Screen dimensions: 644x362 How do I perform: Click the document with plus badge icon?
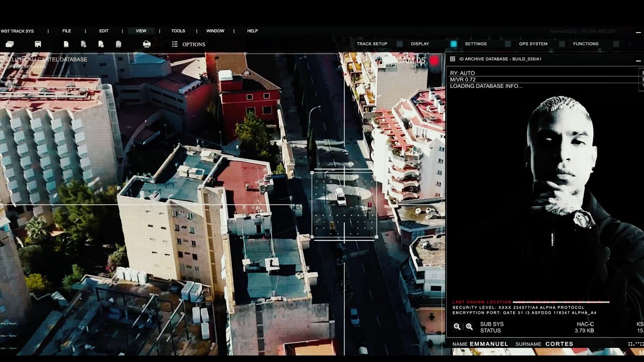[101, 44]
